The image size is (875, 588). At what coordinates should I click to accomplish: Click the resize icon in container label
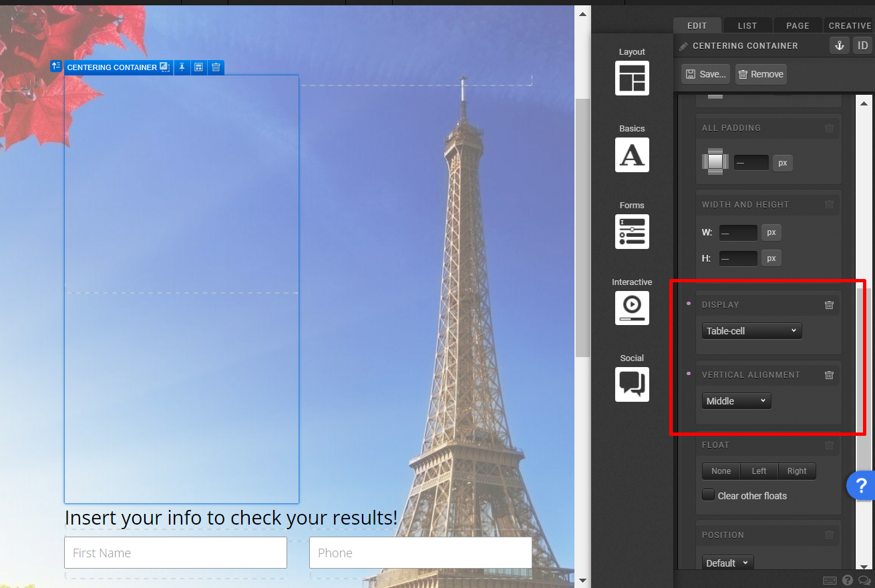165,67
